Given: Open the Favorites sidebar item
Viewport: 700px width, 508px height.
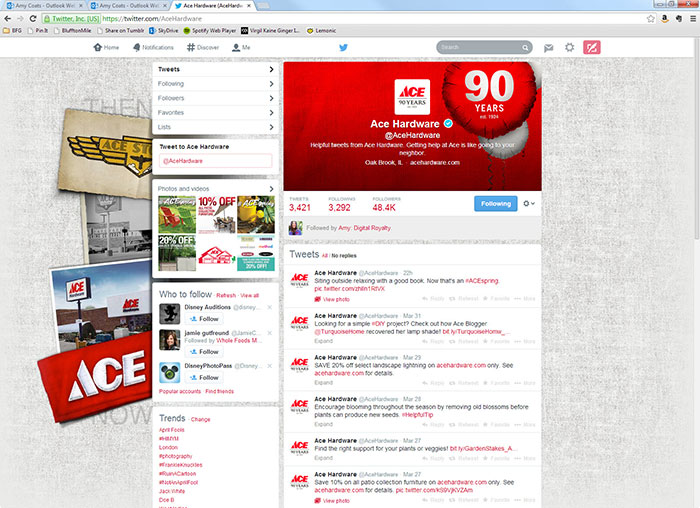Looking at the screenshot, I should pyautogui.click(x=216, y=112).
